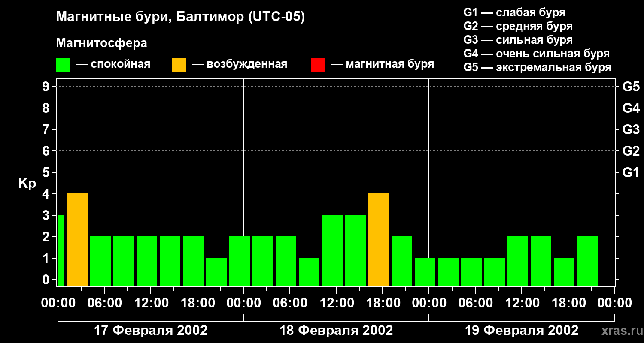Screen dimensions: 644x343
Task: Click '06:00' time label under 17 Февраля
Action: 104,303
